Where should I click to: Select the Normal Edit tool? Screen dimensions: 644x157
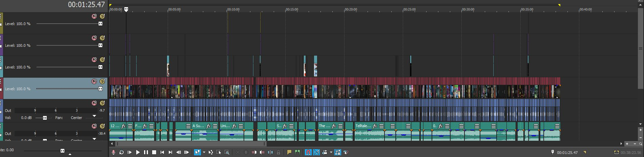(x=197, y=153)
